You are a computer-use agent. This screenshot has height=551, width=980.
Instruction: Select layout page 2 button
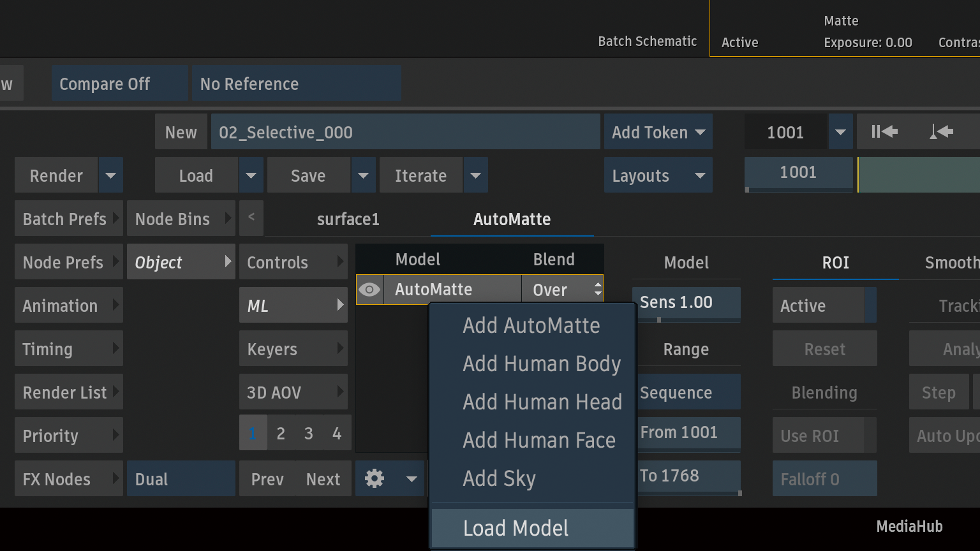click(281, 434)
